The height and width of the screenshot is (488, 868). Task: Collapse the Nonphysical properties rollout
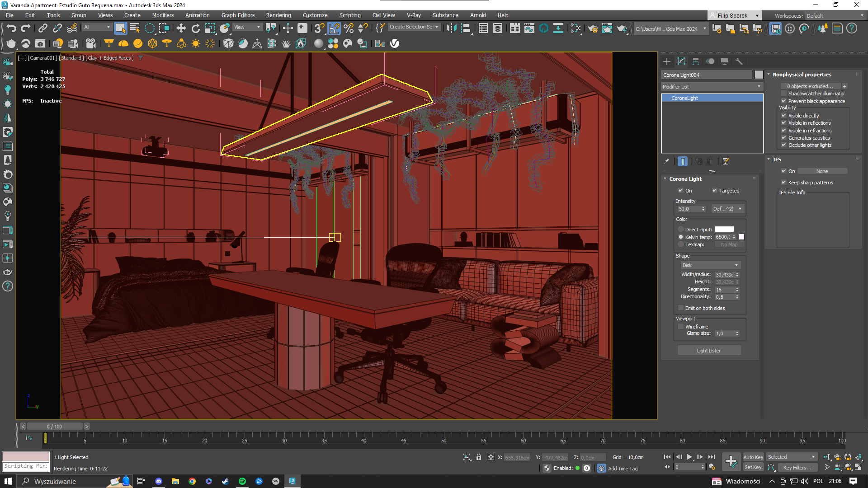[x=802, y=75]
